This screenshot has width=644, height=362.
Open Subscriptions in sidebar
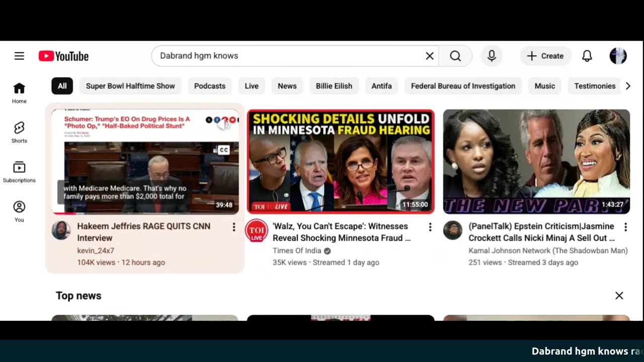[19, 172]
